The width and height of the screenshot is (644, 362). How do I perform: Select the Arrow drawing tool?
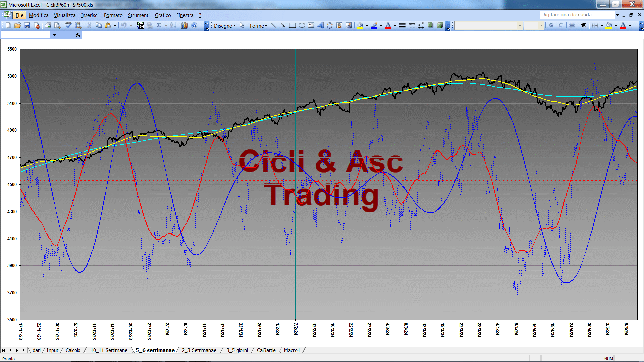(x=283, y=25)
